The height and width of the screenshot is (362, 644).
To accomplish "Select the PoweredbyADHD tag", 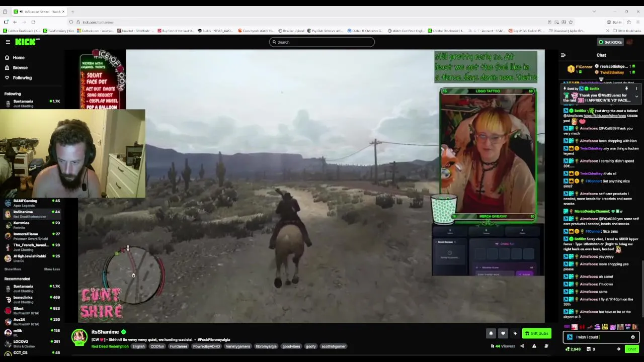I will (206, 346).
